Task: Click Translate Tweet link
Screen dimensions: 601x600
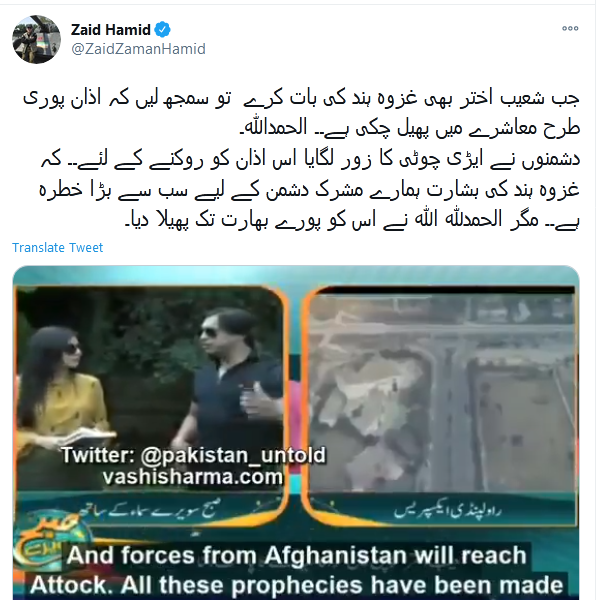Action: tap(57, 248)
